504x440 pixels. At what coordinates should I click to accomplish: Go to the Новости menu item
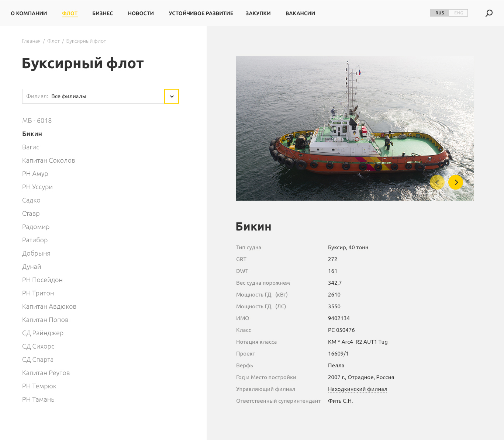141,13
